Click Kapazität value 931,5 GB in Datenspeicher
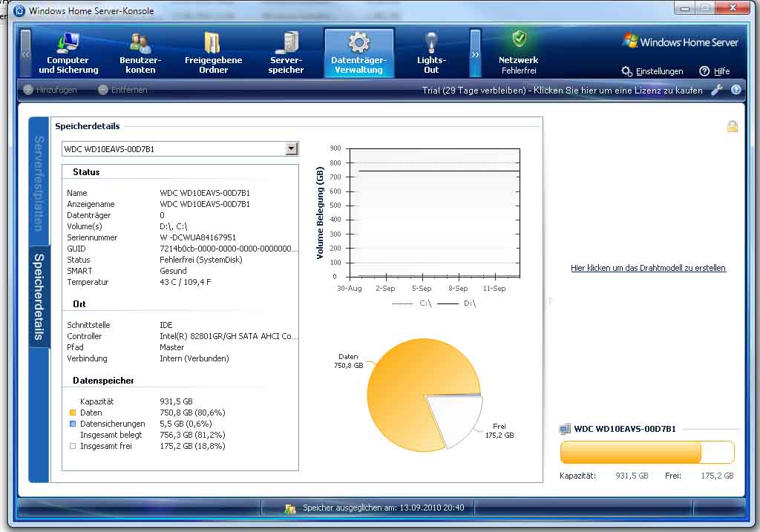 point(176,401)
